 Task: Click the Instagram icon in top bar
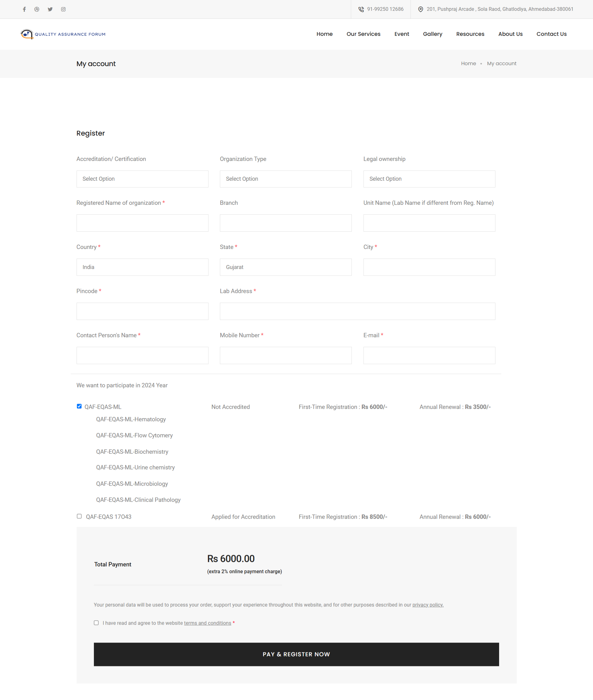click(63, 9)
